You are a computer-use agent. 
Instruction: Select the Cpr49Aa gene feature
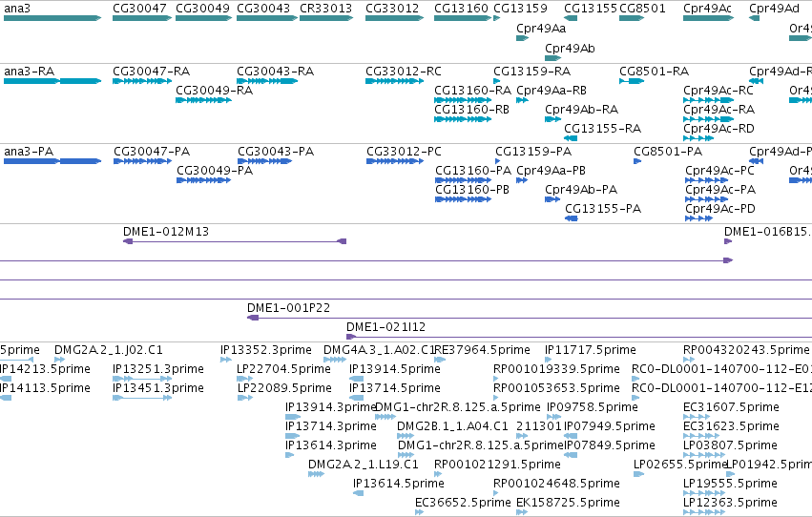pyautogui.click(x=523, y=38)
